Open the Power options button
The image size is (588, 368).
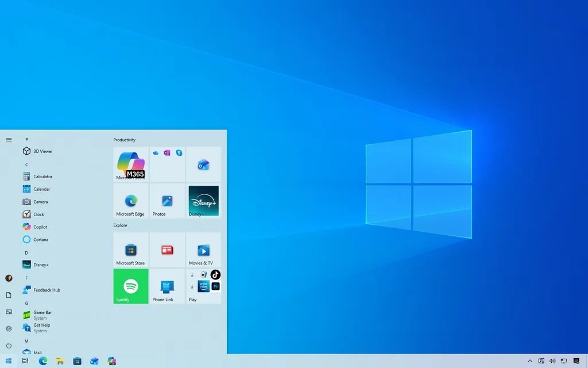(x=9, y=346)
